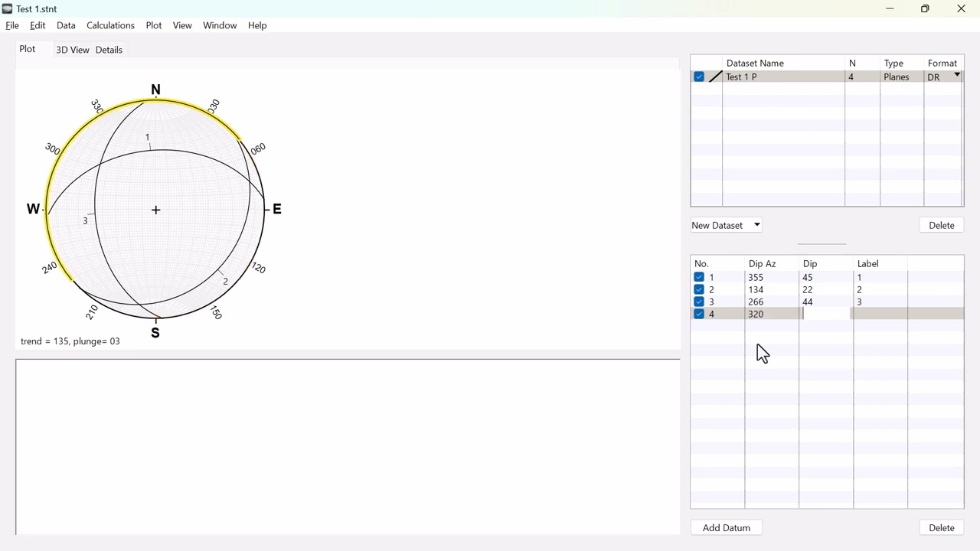980x551 pixels.
Task: Switch to the 3D View tab
Action: [72, 50]
